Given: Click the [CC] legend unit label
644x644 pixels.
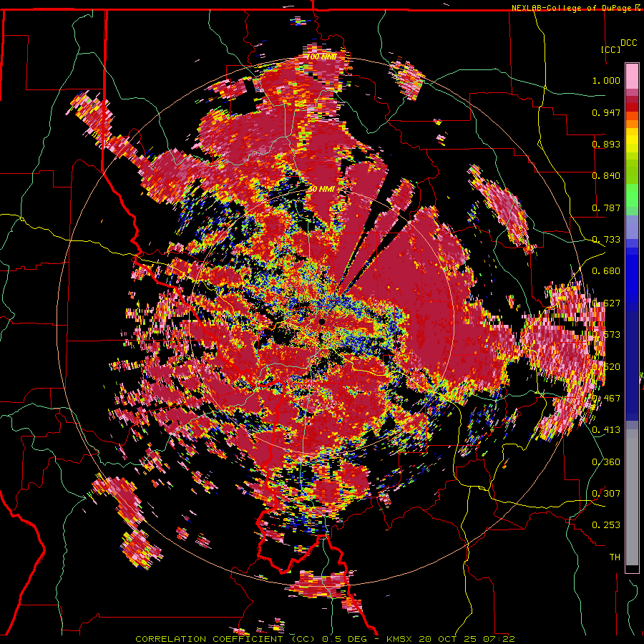Looking at the screenshot, I should tap(611, 49).
